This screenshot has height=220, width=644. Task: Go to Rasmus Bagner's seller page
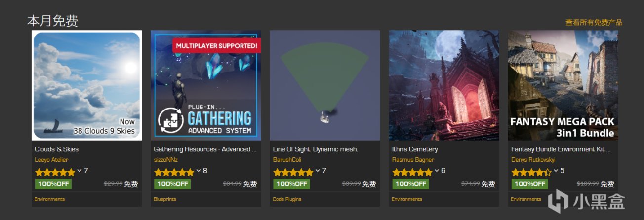click(413, 160)
